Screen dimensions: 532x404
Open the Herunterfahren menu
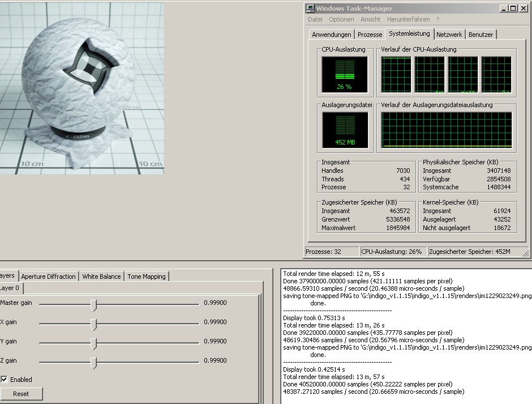[409, 19]
